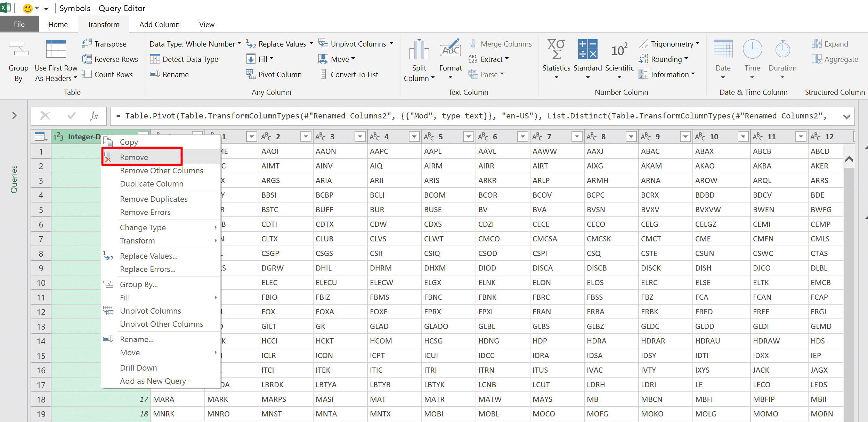Click the vertical scrollbar up arrow
The image size is (868, 422).
849,159
